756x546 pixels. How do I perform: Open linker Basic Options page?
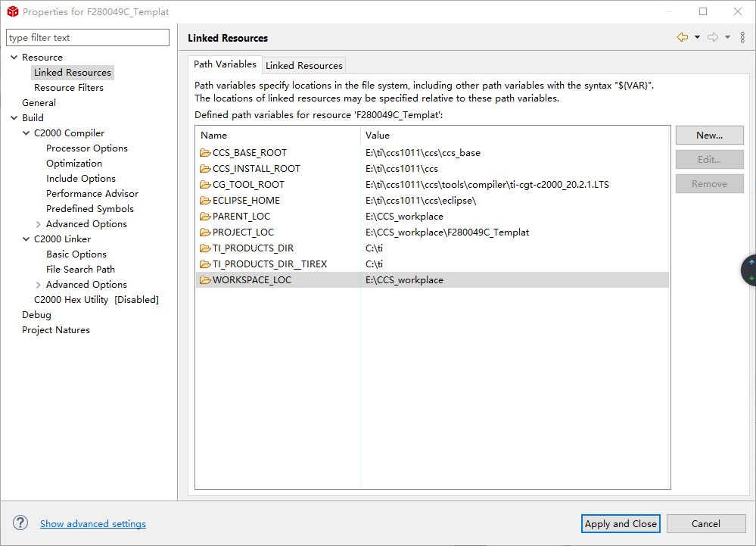pos(76,254)
